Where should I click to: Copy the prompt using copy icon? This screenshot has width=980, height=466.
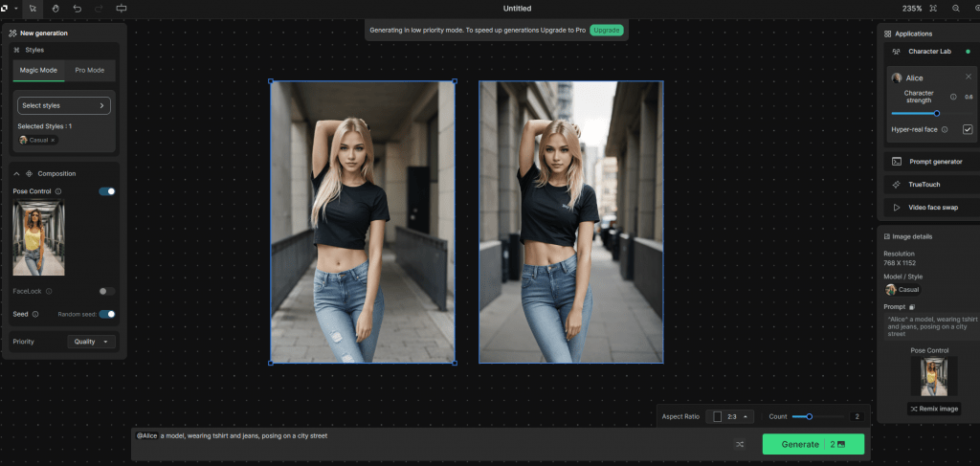[912, 306]
